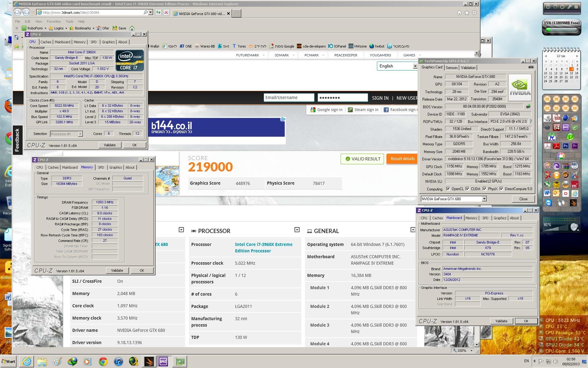Launch AIDA64 from the launcher gadget
This screenshot has height=368, width=588.
pyautogui.click(x=556, y=127)
